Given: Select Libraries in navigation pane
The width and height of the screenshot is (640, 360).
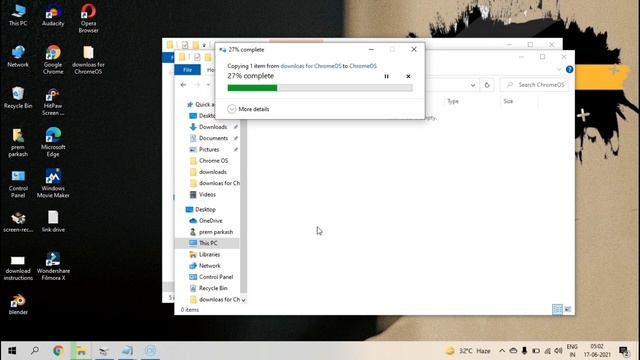Looking at the screenshot, I should (x=209, y=254).
